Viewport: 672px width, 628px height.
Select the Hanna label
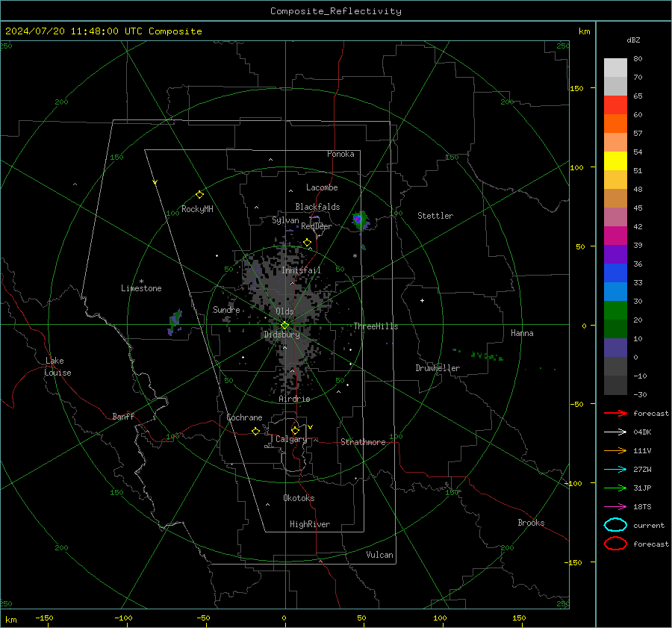(522, 333)
